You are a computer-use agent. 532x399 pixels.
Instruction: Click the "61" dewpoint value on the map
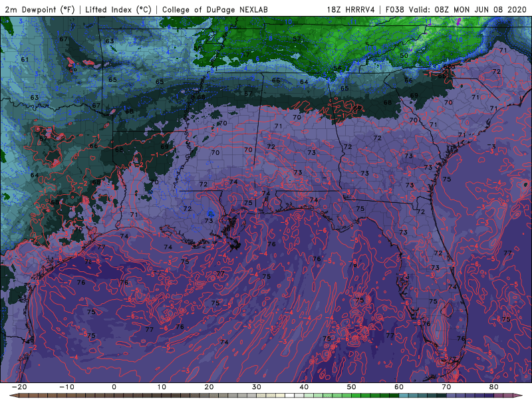click(x=25, y=59)
